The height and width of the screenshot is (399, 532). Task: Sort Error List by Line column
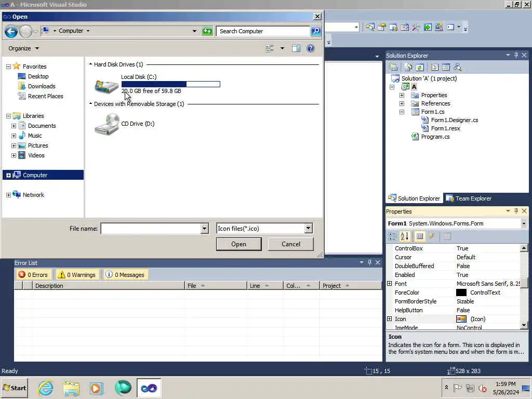point(265,286)
